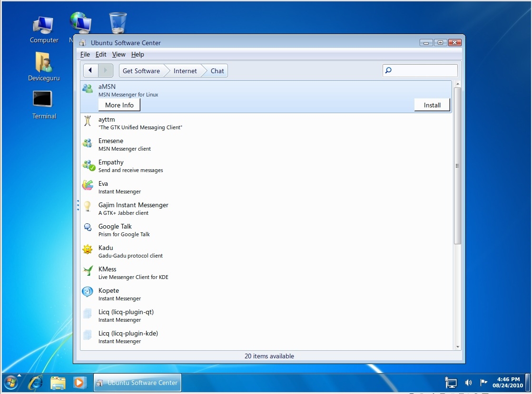
Task: Select the network globe desktop icon
Action: [x=80, y=22]
